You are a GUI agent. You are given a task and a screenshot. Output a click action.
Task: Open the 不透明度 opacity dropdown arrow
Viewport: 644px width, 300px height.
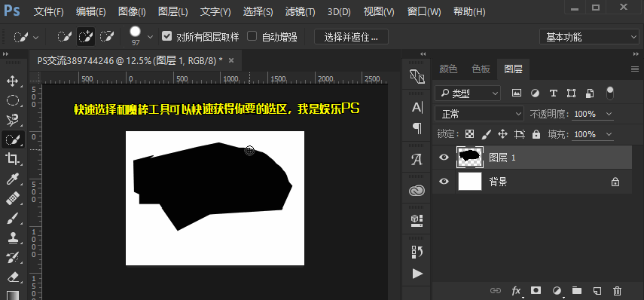click(609, 114)
